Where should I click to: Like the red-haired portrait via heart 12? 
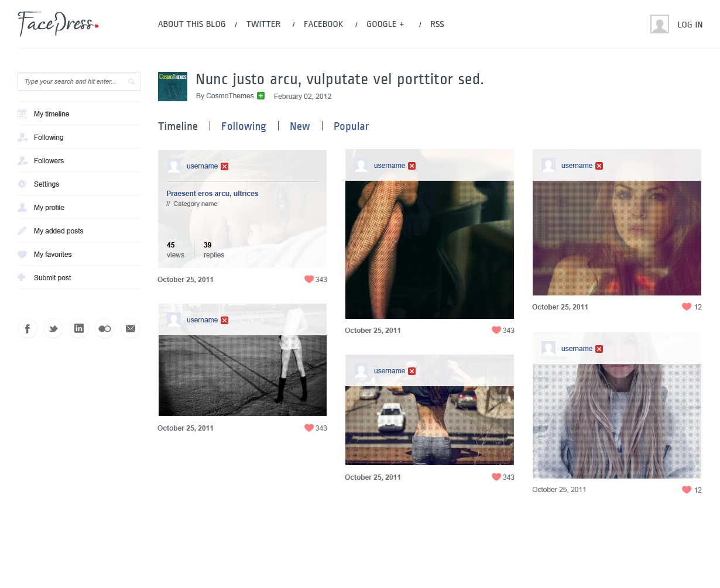687,307
